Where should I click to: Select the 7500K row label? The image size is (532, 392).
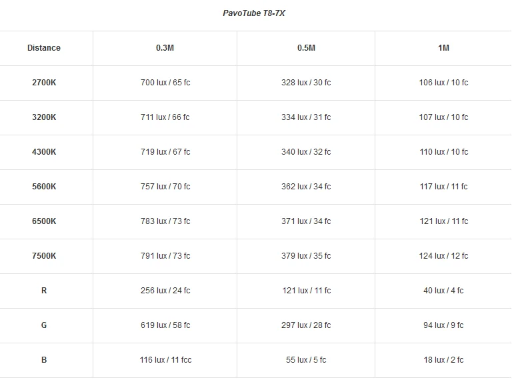click(x=44, y=255)
